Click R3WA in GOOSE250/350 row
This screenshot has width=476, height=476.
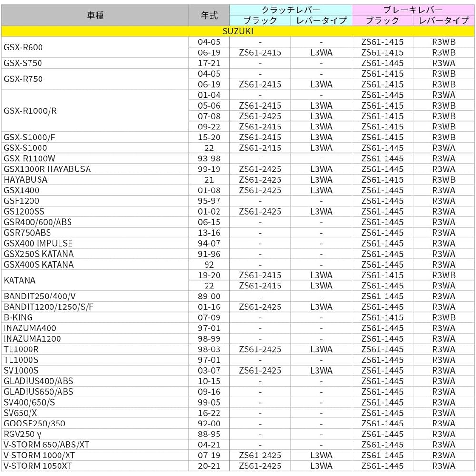(444, 424)
